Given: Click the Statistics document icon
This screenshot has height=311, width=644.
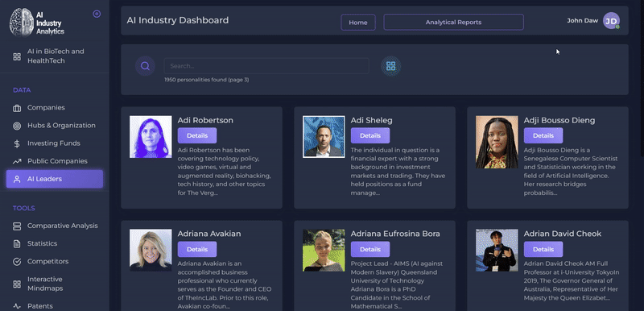Looking at the screenshot, I should point(17,244).
